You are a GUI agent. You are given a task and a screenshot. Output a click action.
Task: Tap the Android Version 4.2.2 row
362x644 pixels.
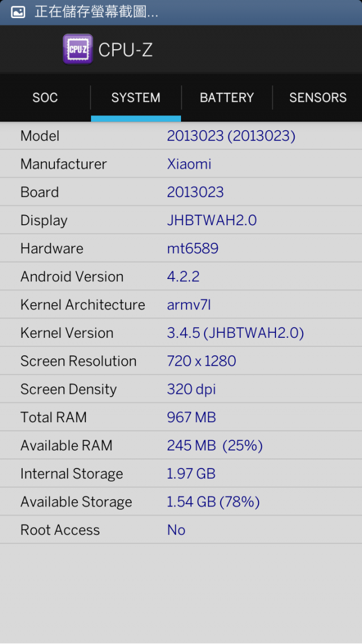click(x=181, y=277)
